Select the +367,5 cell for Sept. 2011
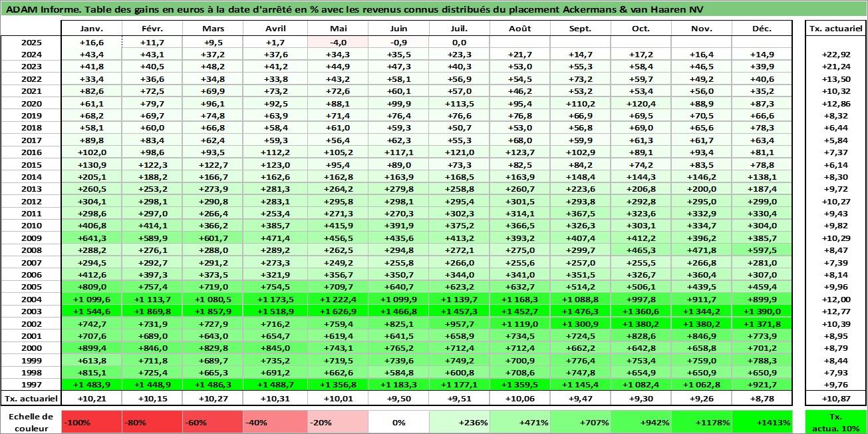The height and width of the screenshot is (434, 868). [x=581, y=213]
